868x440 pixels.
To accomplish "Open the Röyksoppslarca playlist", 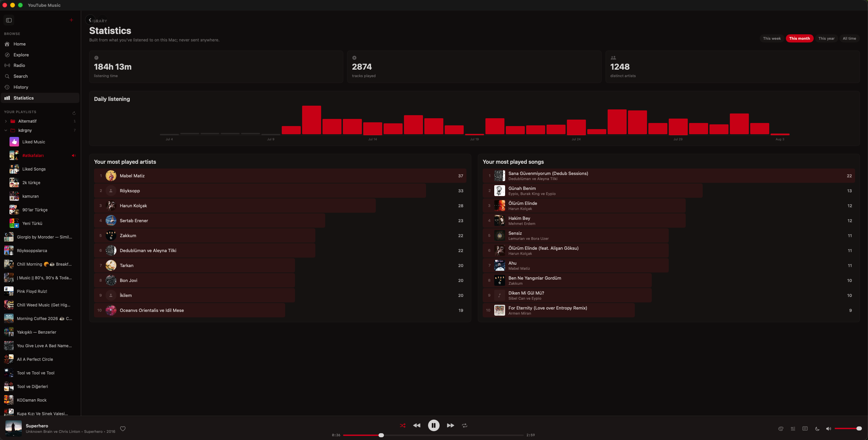I will (40, 250).
